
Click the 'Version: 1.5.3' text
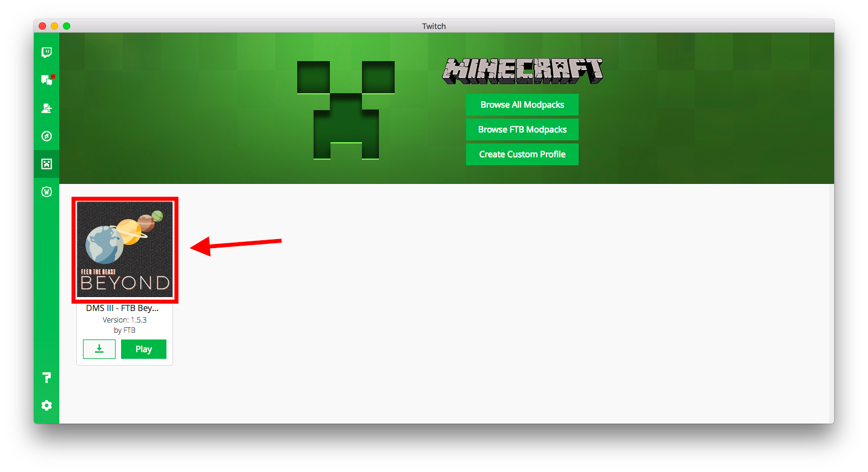pyautogui.click(x=125, y=320)
